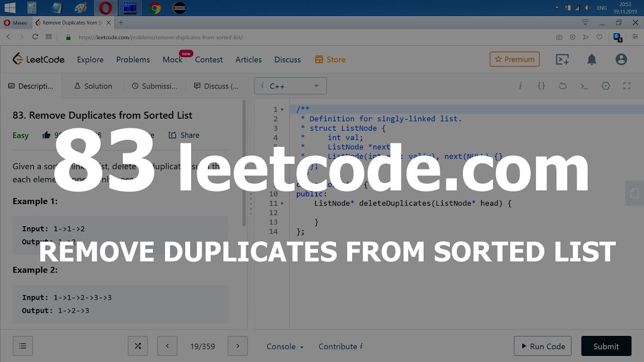Open the user profile avatar
This screenshot has height=362, width=644.
pyautogui.click(x=621, y=59)
